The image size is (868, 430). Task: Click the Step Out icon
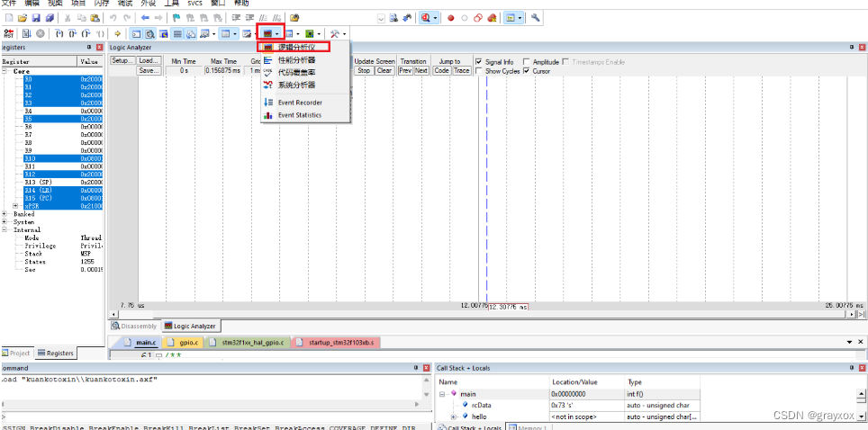[86, 34]
